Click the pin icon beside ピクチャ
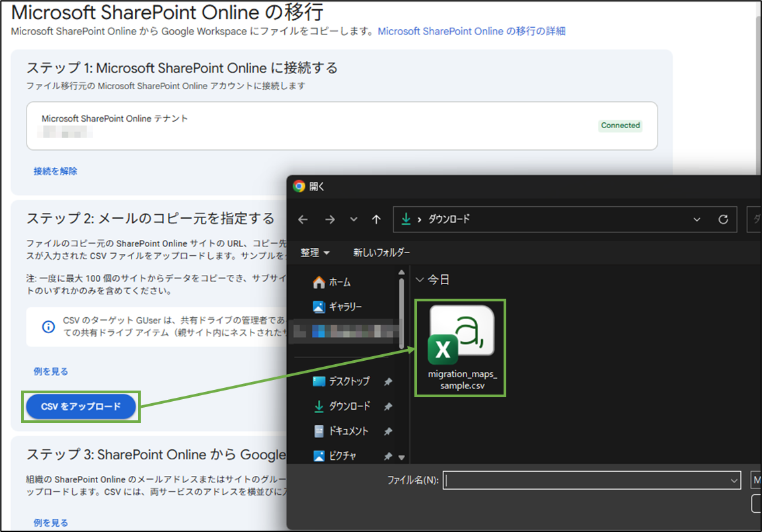 coord(388,456)
